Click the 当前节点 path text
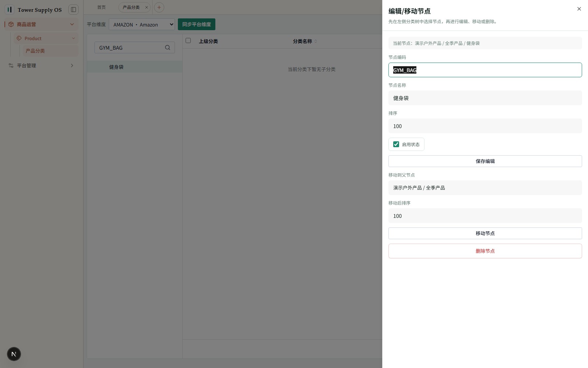The height and width of the screenshot is (368, 588). (x=436, y=43)
